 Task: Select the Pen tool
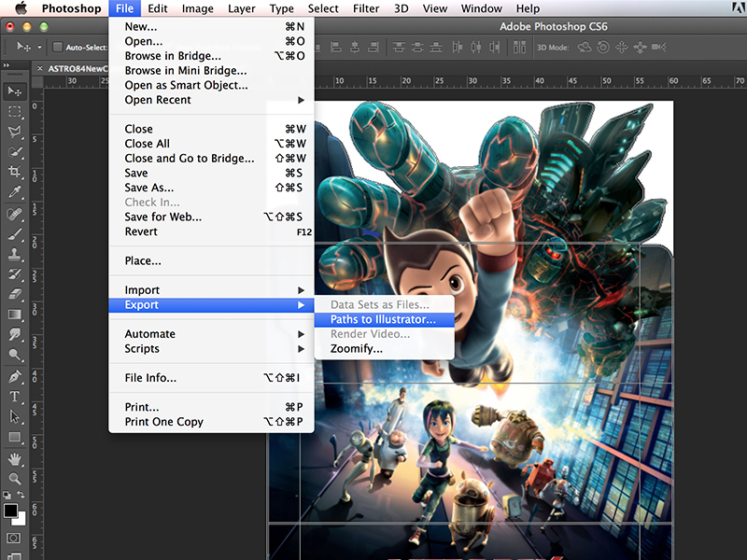pyautogui.click(x=15, y=376)
